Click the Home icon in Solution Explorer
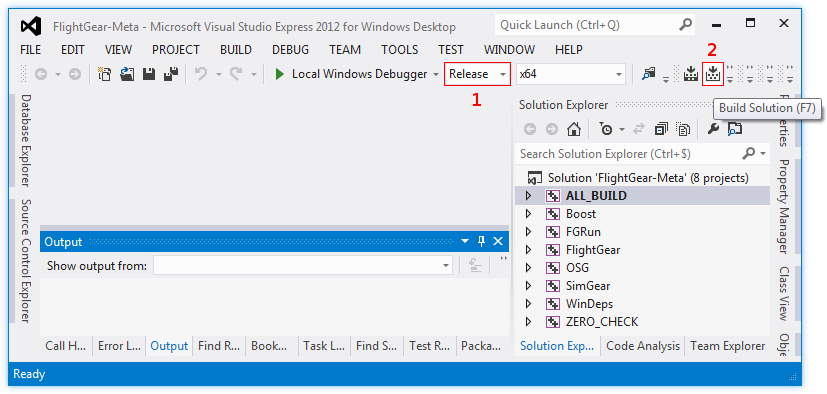This screenshot has width=827, height=394. [574, 129]
